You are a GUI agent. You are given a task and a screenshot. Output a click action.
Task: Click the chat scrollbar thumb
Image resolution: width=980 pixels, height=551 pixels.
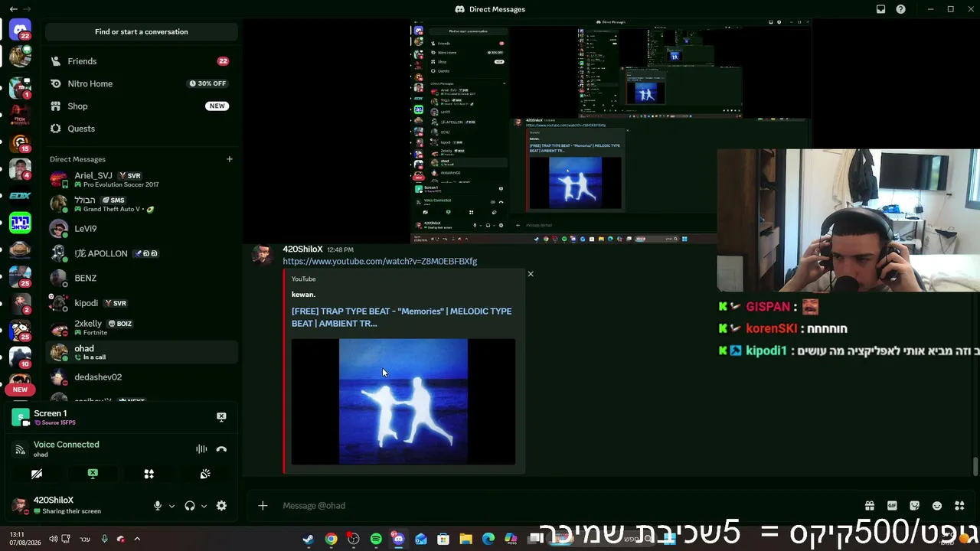975,466
